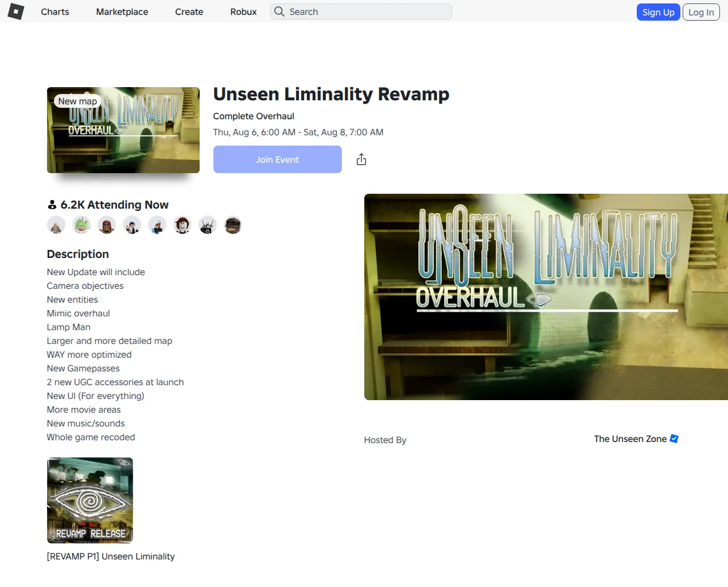The height and width of the screenshot is (587, 728).
Task: Click the Hosted By label
Action: (385, 440)
